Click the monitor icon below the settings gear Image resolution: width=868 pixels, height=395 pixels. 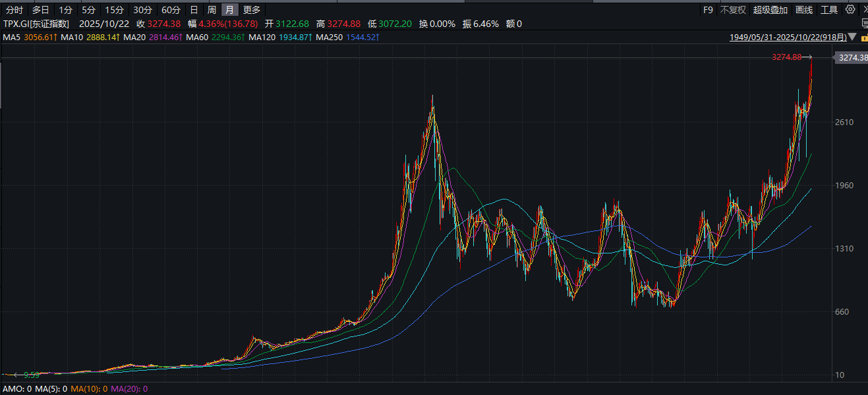[865, 23]
